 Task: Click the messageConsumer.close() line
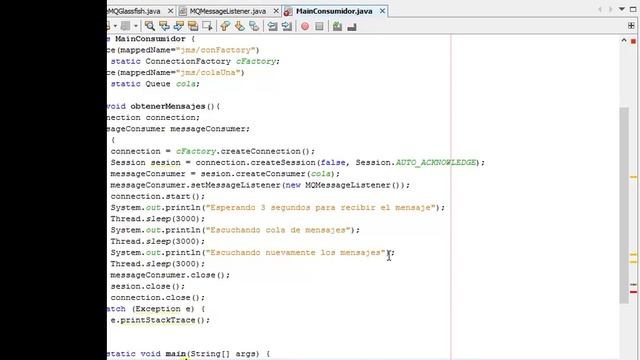(x=170, y=275)
